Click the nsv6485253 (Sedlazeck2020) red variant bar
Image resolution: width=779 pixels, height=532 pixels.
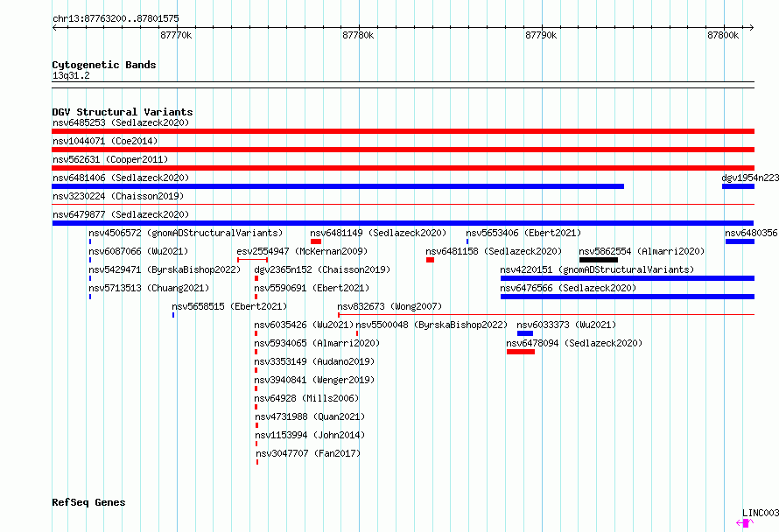pyautogui.click(x=403, y=131)
